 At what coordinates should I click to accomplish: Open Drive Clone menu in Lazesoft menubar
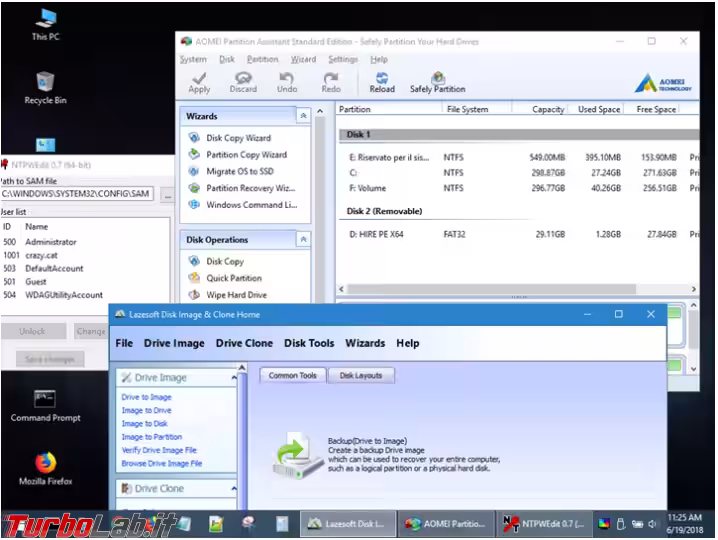(x=244, y=344)
